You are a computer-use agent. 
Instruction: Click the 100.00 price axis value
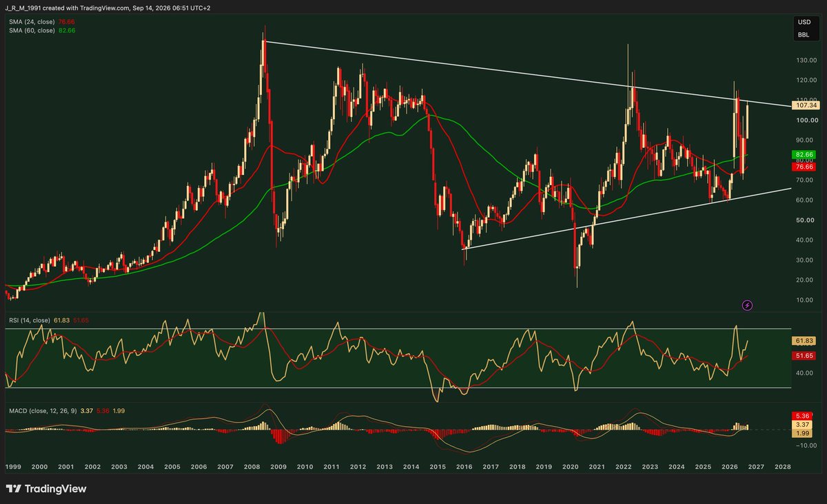pos(806,120)
